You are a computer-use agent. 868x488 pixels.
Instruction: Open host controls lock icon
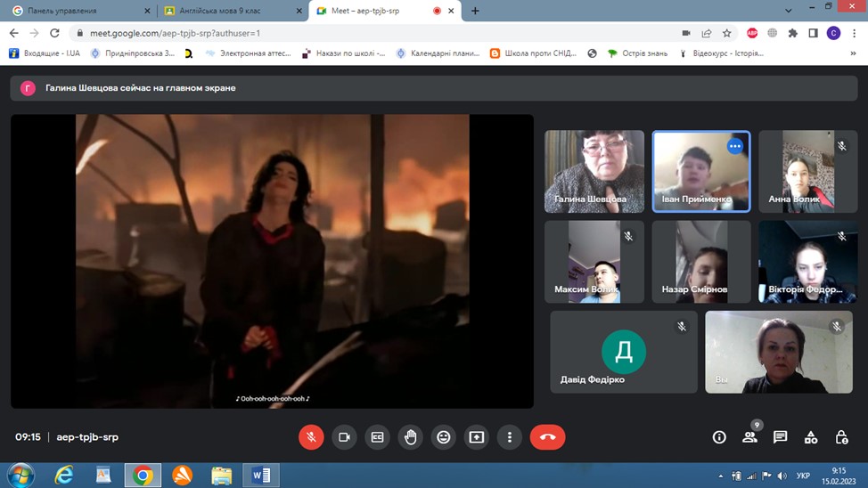pos(841,437)
